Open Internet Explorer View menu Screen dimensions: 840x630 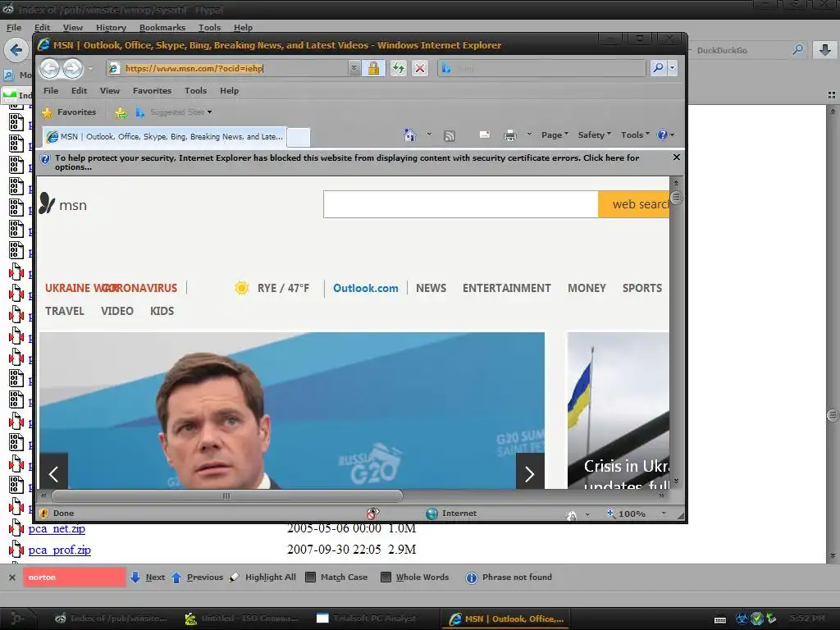tap(110, 90)
